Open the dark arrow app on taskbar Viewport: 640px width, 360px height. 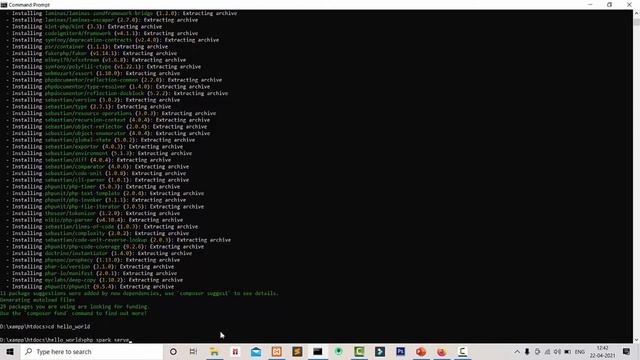tap(380, 351)
